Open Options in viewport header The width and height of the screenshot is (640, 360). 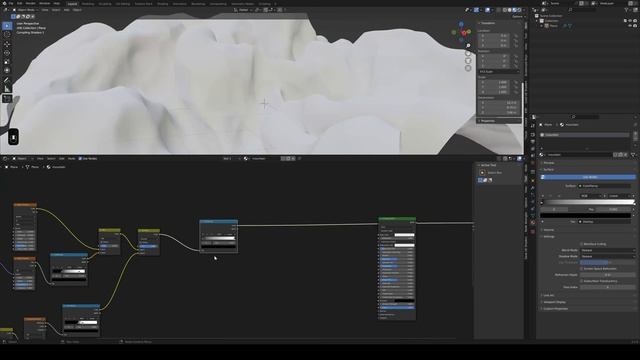[517, 16]
